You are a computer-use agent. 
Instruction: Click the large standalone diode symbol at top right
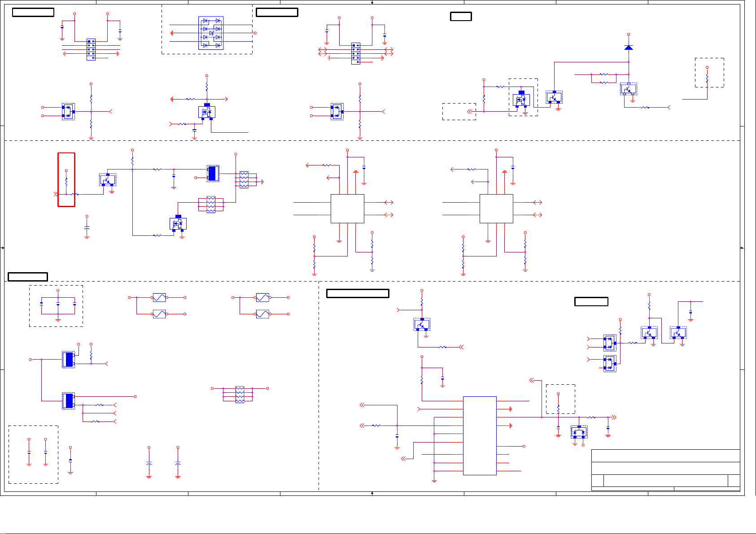point(629,48)
